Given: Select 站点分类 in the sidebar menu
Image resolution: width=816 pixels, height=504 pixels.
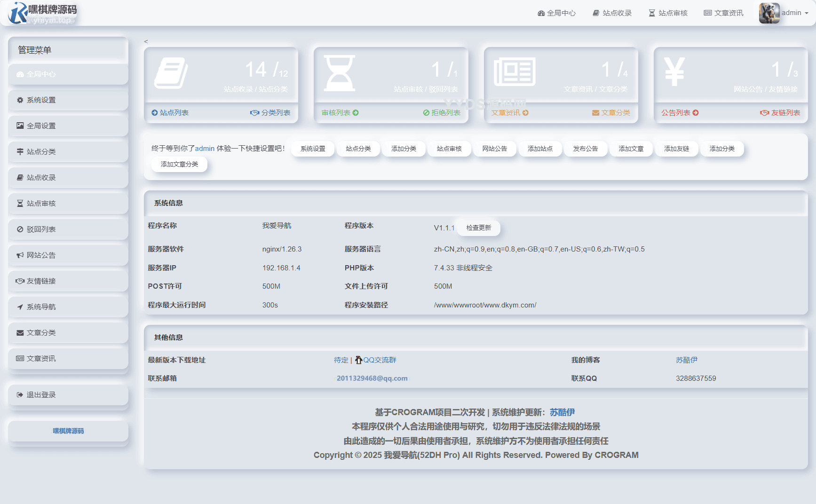Looking at the screenshot, I should 68,152.
